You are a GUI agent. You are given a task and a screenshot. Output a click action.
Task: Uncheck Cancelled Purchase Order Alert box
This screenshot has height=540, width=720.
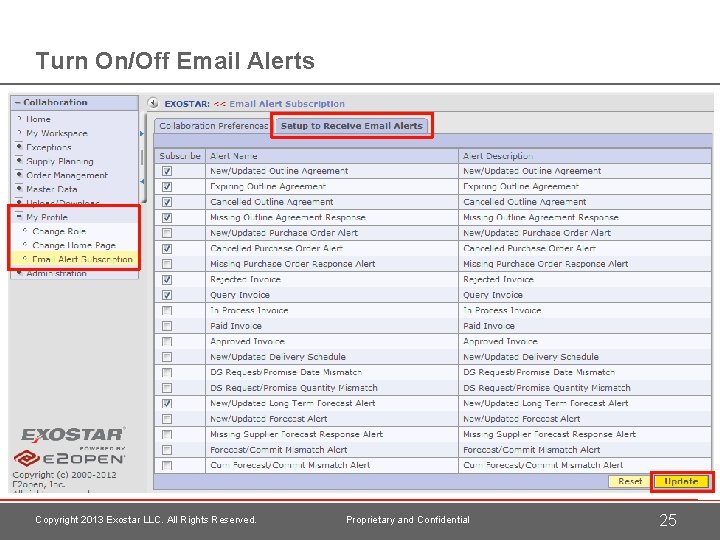167,248
